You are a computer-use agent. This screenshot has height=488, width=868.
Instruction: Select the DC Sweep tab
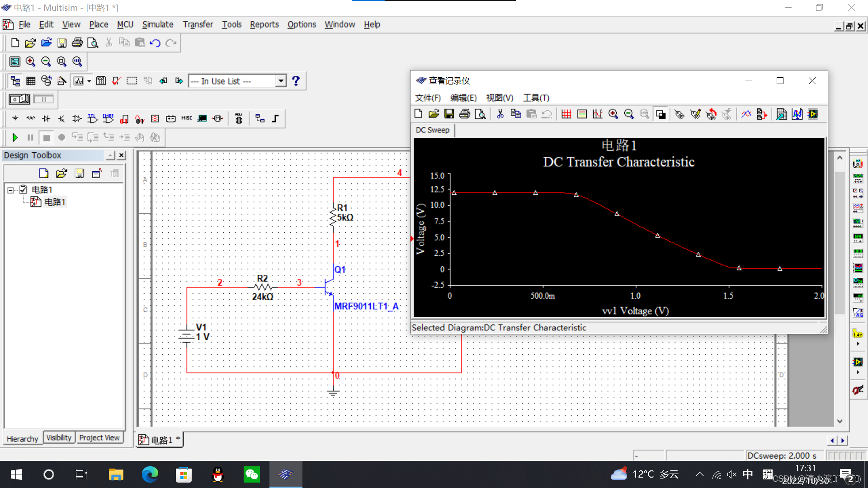point(433,130)
